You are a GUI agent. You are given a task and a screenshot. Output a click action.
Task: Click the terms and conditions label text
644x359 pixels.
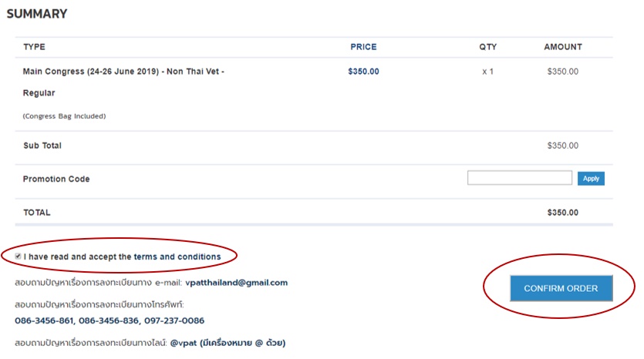point(122,257)
